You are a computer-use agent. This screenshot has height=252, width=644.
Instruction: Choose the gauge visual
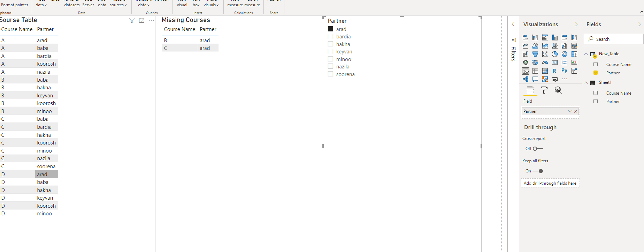545,62
